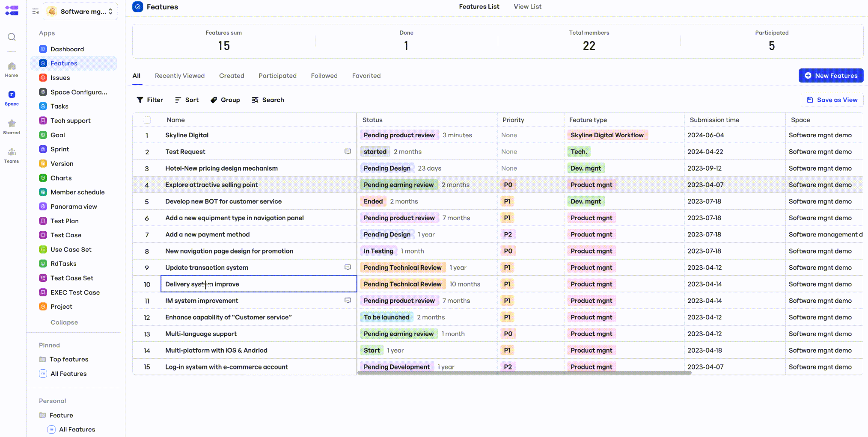This screenshot has height=437, width=868.
Task: Open Personal All Features view
Action: [x=71, y=429]
